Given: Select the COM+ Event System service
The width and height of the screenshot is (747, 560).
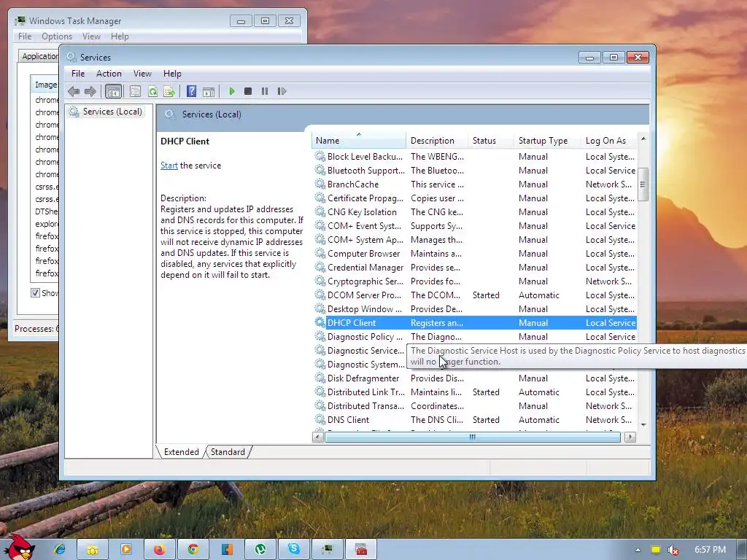Looking at the screenshot, I should click(x=475, y=226).
